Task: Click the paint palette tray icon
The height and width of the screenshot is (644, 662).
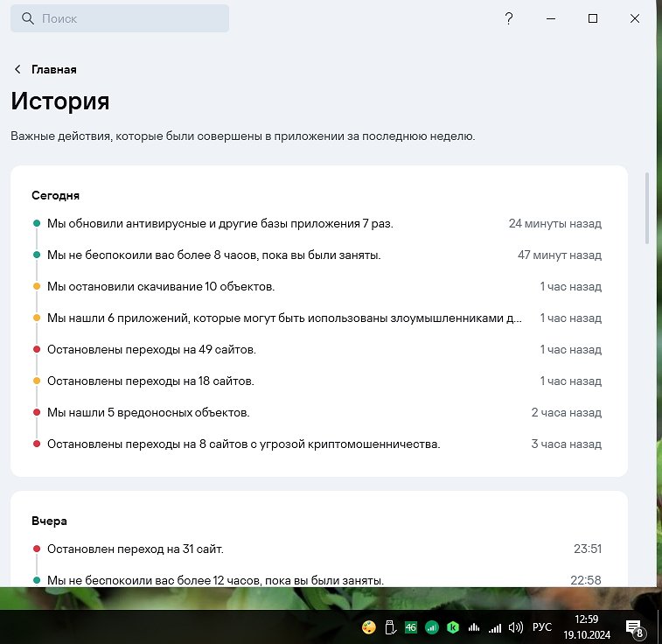Action: [x=369, y=627]
